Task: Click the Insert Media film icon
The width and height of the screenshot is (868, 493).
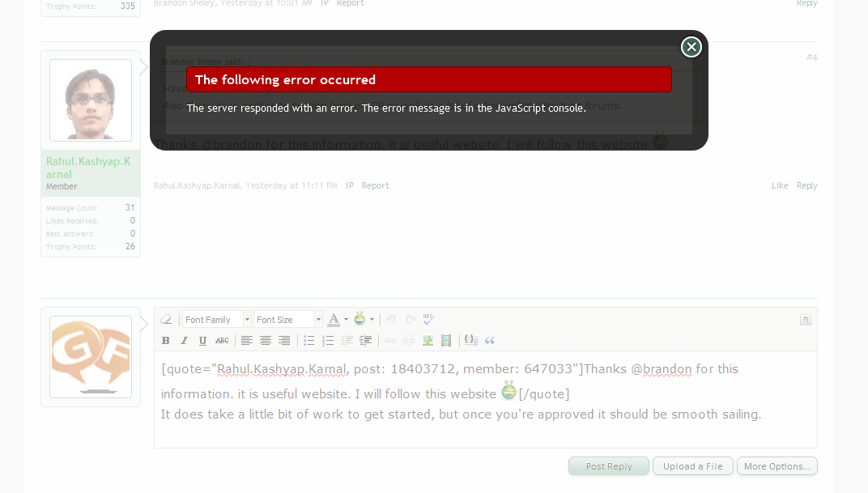Action: (x=446, y=340)
